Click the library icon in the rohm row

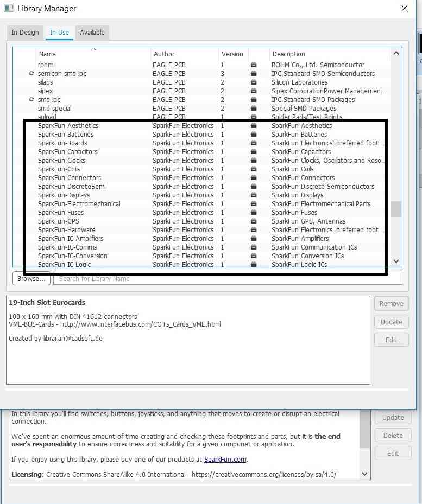pyautogui.click(x=254, y=65)
